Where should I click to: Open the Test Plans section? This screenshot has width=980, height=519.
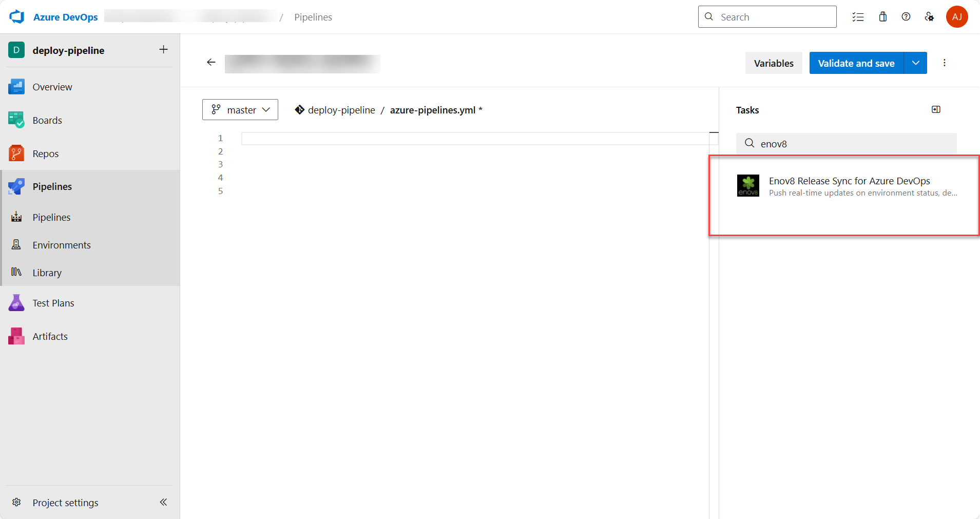(53, 303)
